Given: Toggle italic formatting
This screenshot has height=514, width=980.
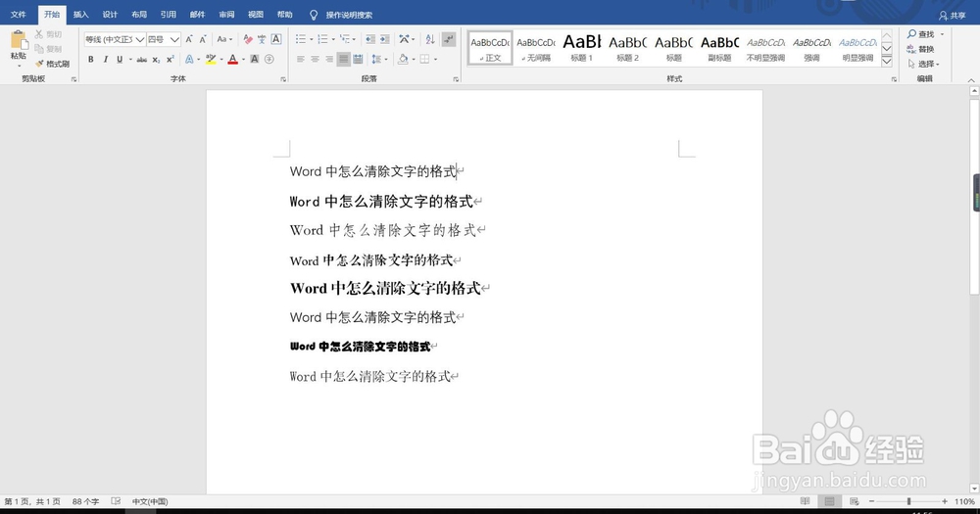Looking at the screenshot, I should click(x=105, y=60).
